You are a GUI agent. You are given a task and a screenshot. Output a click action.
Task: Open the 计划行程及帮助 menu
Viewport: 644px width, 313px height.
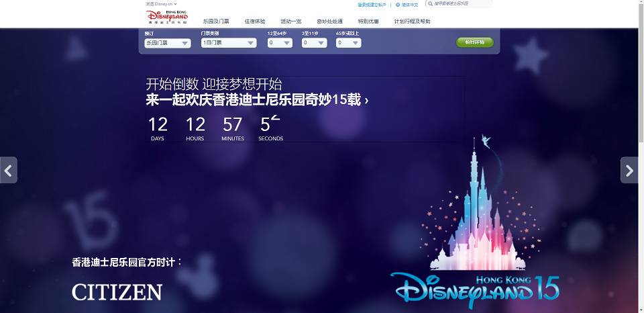[x=413, y=21]
